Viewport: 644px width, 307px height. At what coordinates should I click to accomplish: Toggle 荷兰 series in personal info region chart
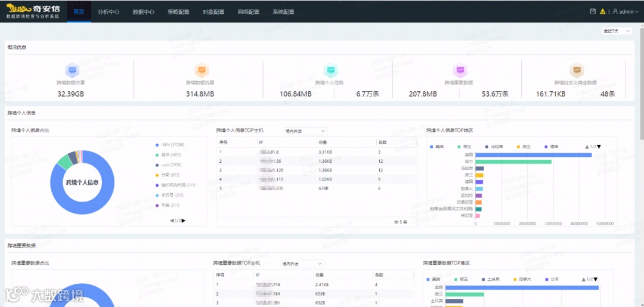pyautogui.click(x=463, y=147)
